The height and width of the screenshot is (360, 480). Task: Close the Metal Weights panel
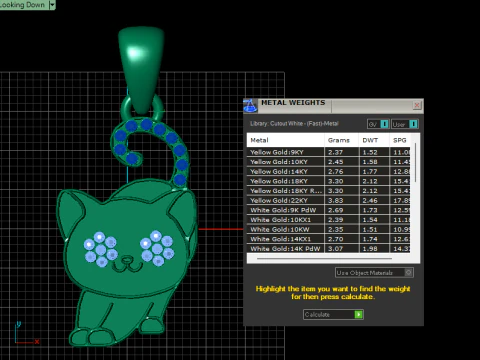[x=417, y=105]
